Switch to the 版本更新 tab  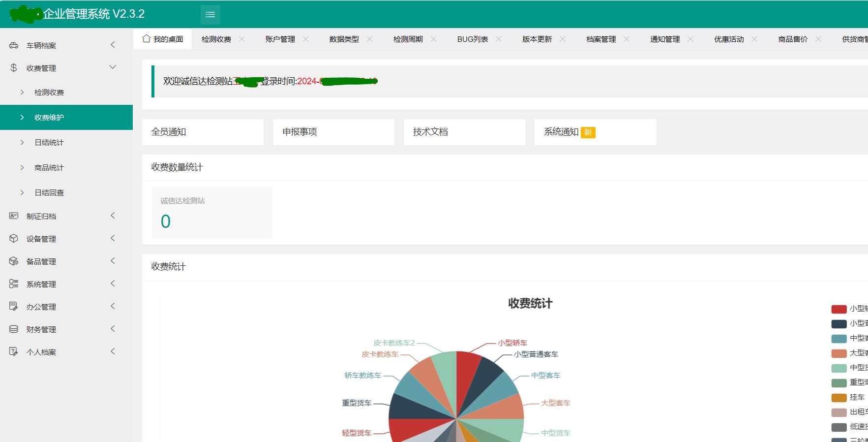537,39
